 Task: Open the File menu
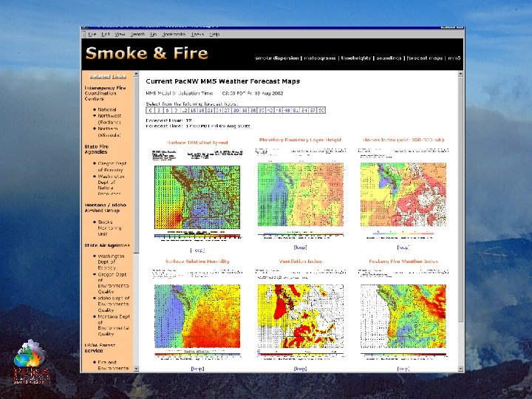pos(92,34)
